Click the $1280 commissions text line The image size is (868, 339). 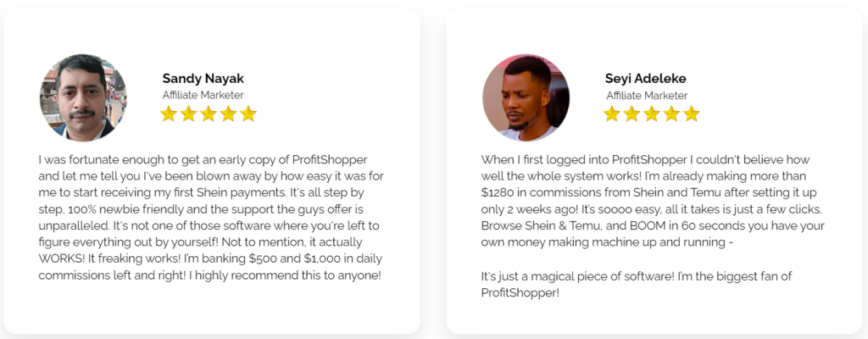point(648,193)
